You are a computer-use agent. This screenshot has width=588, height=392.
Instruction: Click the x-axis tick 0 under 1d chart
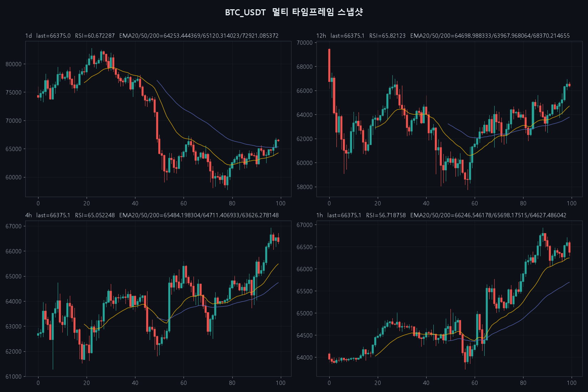(x=38, y=203)
